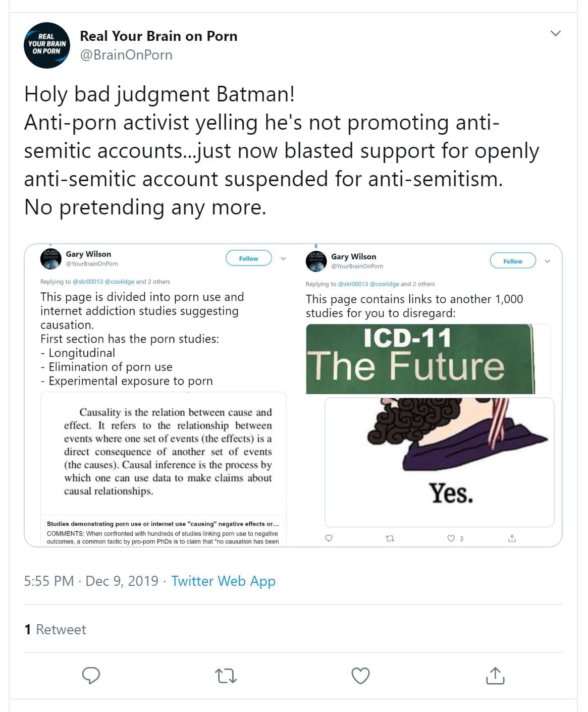
Task: Click the Real Your Brain on Porn avatar
Action: click(x=47, y=45)
